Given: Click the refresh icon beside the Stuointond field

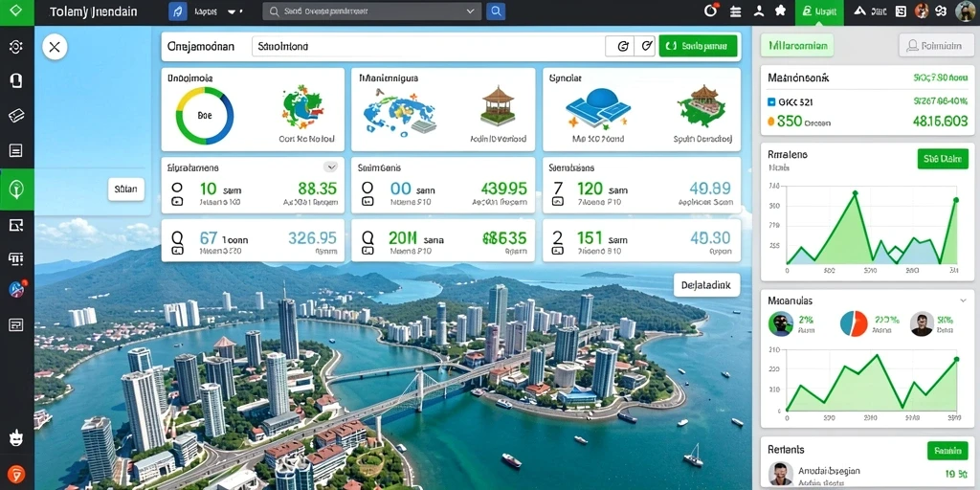Looking at the screenshot, I should coord(622,46).
